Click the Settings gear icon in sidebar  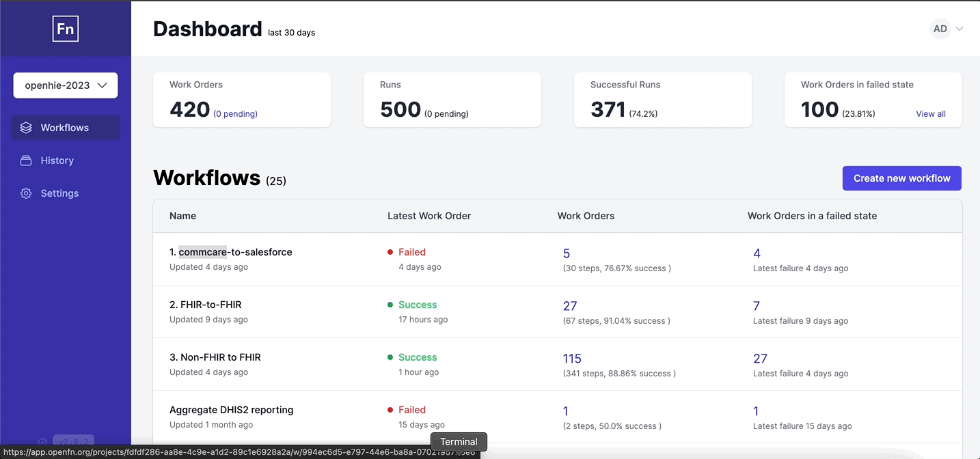pyautogui.click(x=26, y=193)
